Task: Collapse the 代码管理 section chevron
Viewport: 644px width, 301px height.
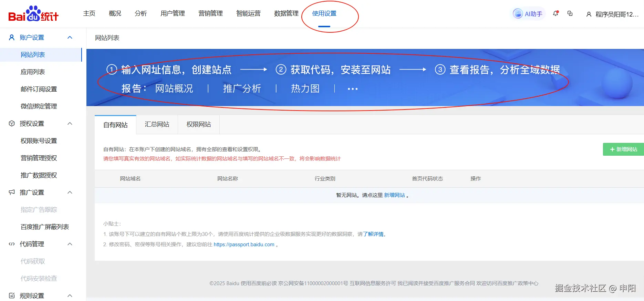Action: [70, 244]
